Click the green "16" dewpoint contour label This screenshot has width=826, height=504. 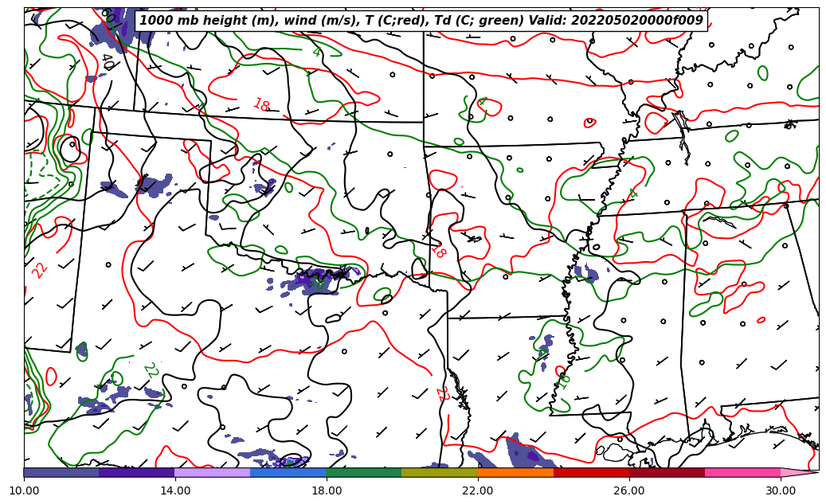565,380
